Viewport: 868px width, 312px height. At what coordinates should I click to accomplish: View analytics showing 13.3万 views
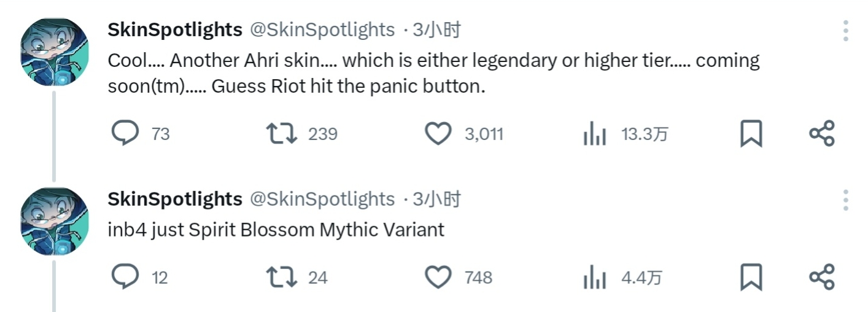tap(594, 133)
